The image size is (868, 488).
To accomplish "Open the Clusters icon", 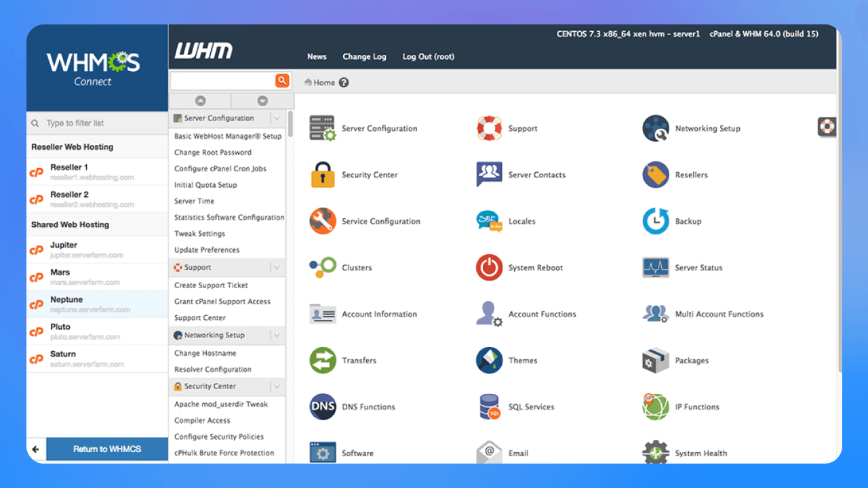I will [x=323, y=268].
